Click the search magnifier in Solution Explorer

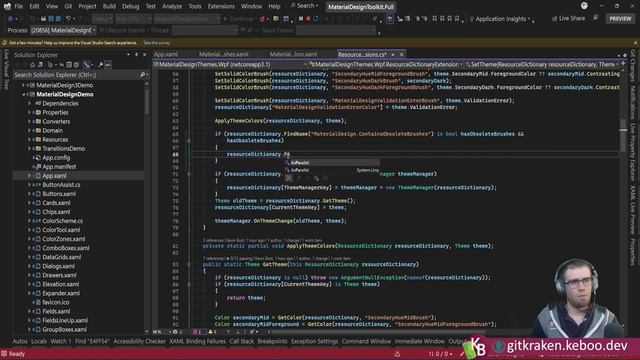coord(142,75)
